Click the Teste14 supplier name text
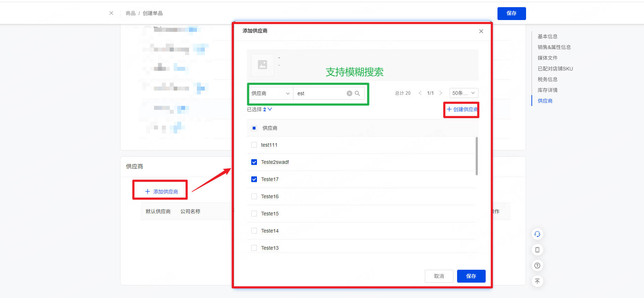 pyautogui.click(x=270, y=231)
